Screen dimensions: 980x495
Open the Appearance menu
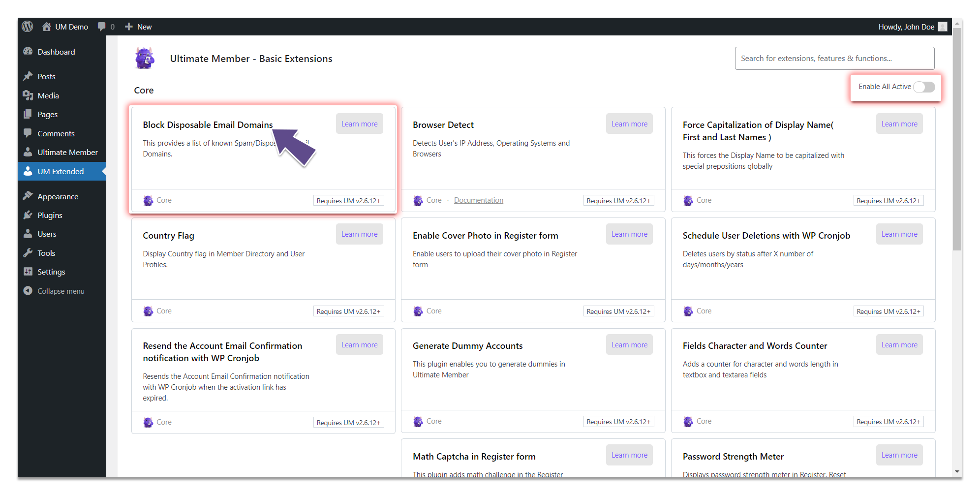[x=62, y=196]
